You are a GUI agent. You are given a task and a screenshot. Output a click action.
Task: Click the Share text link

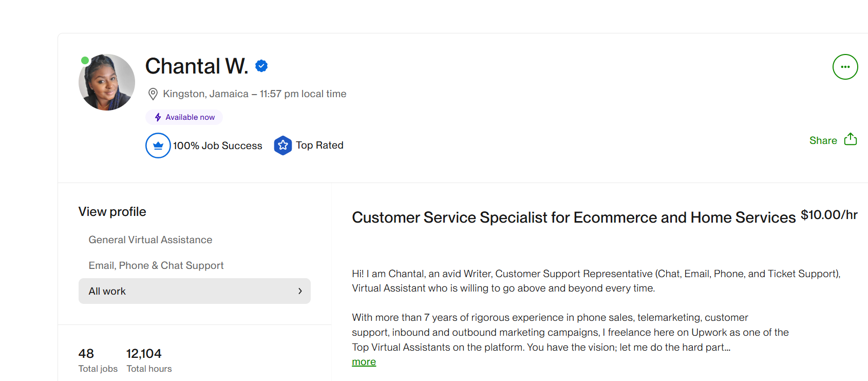point(823,140)
